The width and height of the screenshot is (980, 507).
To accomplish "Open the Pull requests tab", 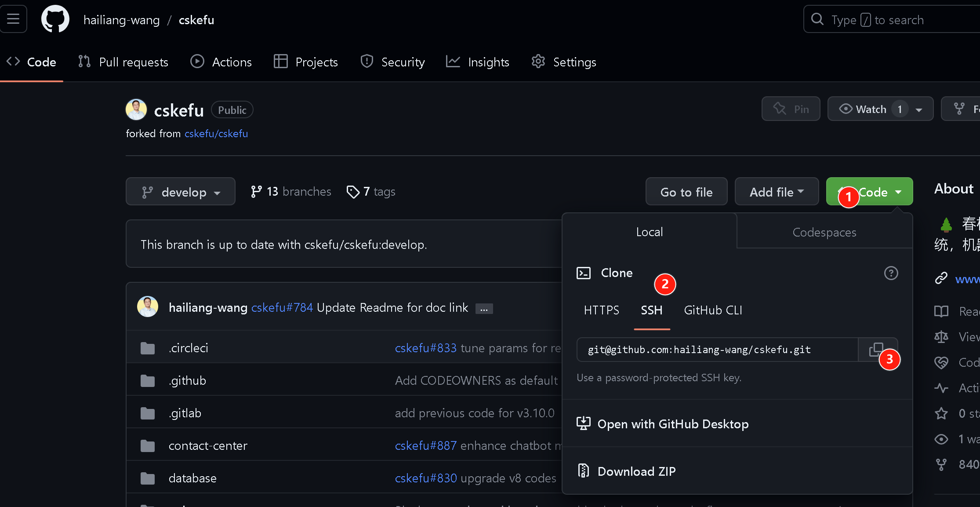I will coord(123,62).
